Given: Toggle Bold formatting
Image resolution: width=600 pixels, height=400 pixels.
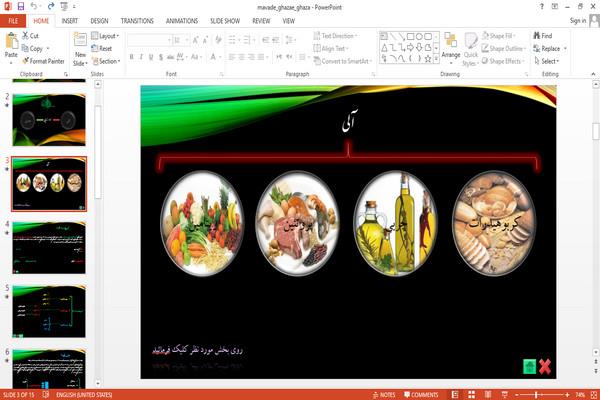Looking at the screenshot, I should click(132, 57).
